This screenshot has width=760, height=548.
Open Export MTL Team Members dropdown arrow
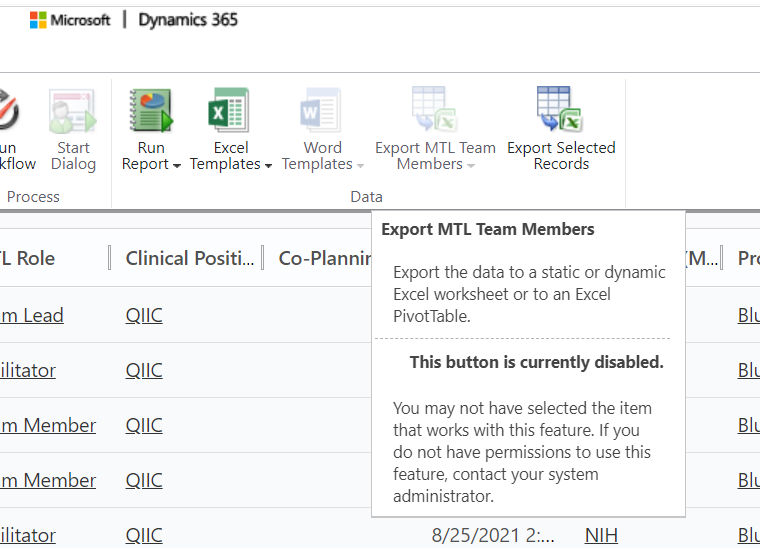471,166
